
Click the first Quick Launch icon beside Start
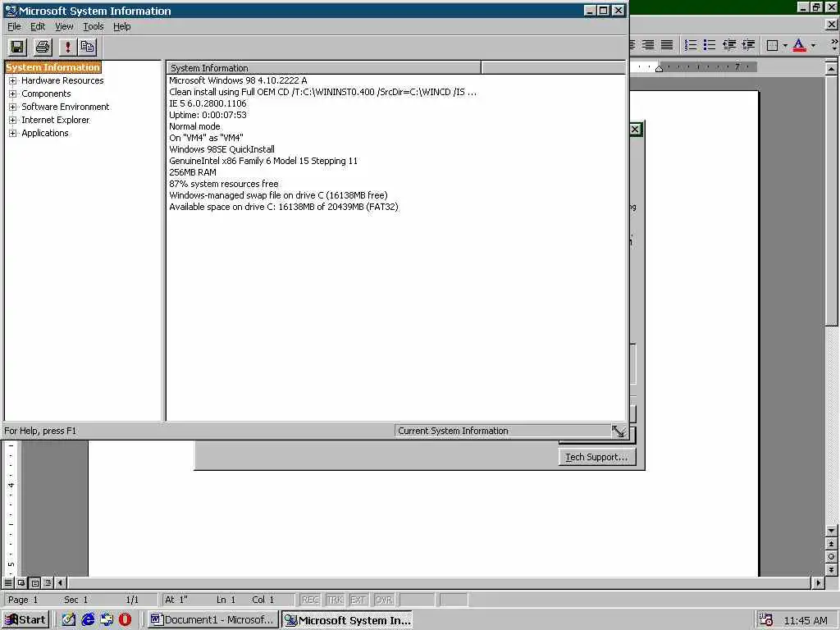68,620
